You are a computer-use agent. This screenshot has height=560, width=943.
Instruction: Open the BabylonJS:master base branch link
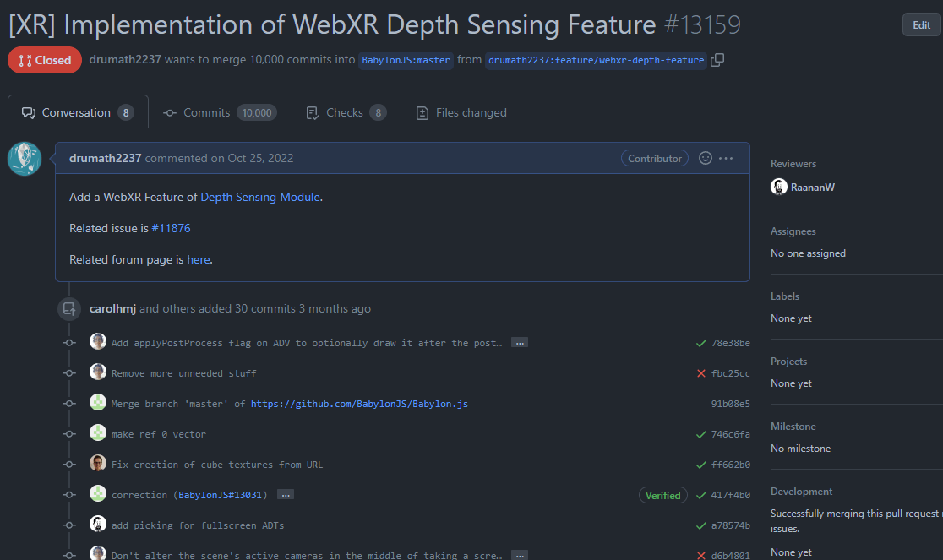[406, 60]
